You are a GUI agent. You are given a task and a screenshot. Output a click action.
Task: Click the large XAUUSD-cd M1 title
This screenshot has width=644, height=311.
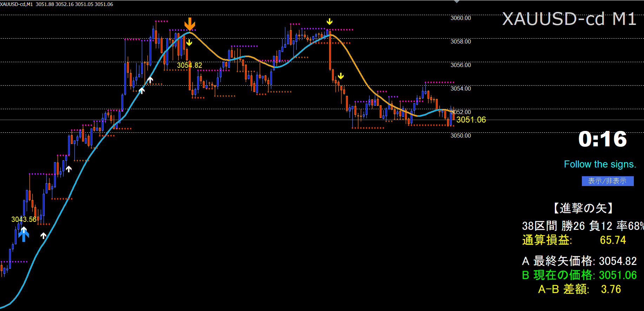click(569, 19)
